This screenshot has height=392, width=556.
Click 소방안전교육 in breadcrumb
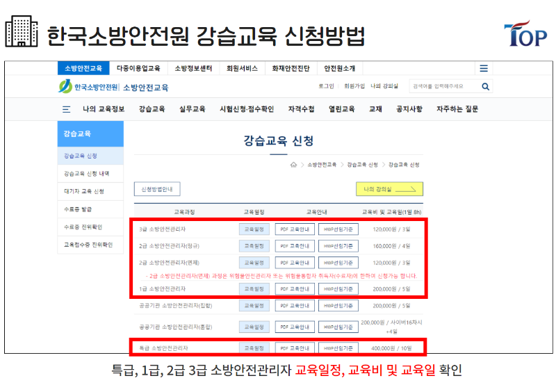pos(322,165)
